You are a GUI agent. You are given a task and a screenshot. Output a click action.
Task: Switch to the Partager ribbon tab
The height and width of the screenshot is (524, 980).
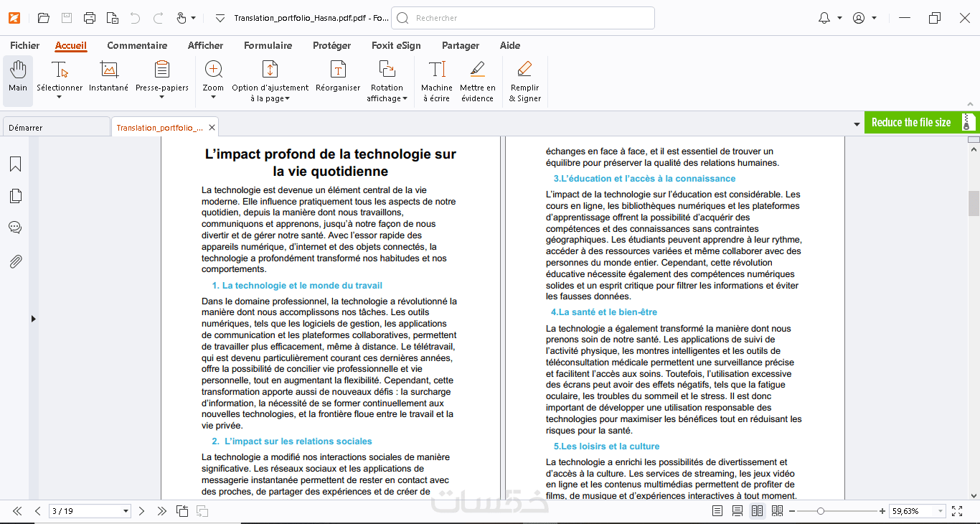point(461,45)
